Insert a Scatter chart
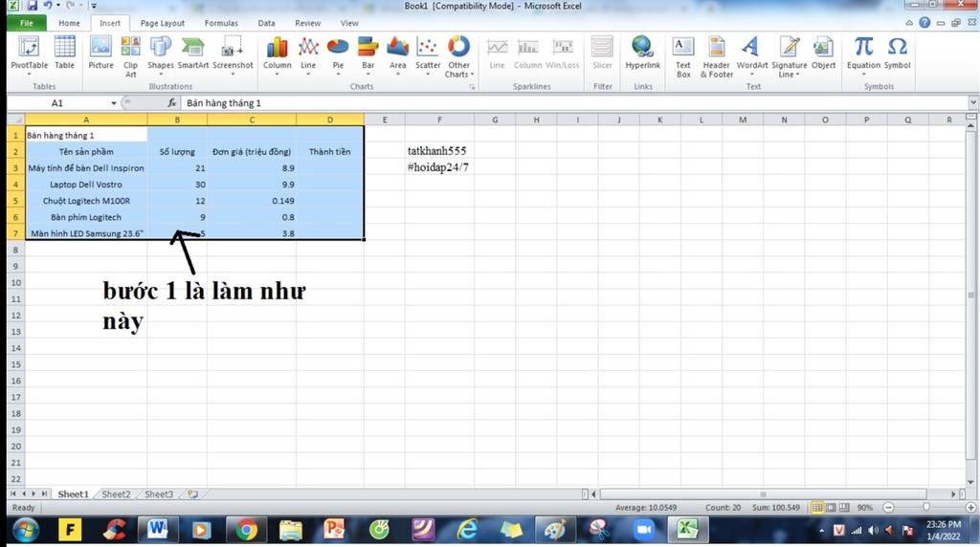Image resolution: width=980 pixels, height=547 pixels. 428,55
